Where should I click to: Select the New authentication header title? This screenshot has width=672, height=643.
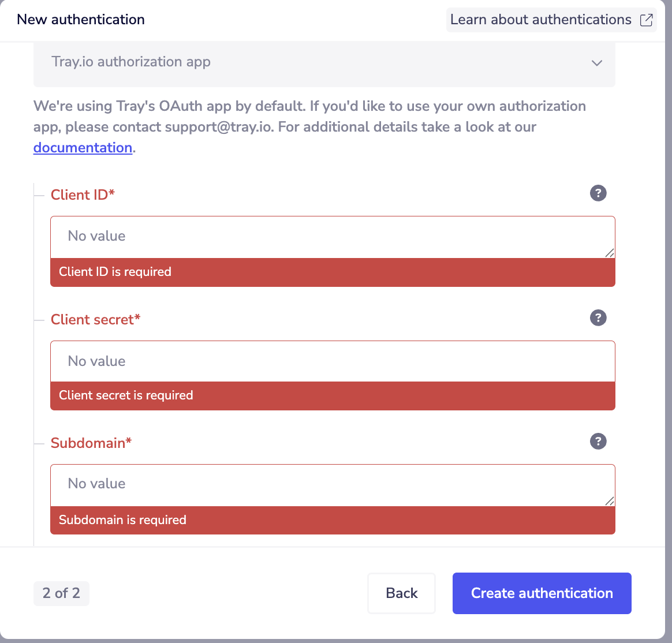(80, 19)
